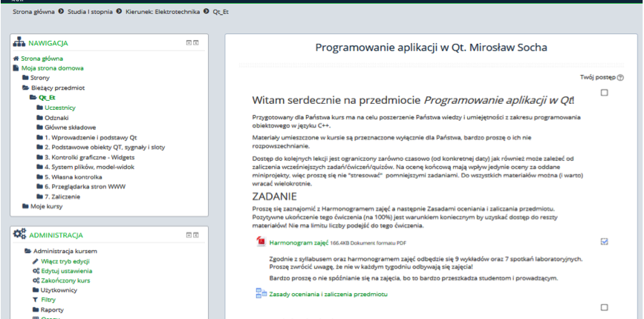Open Filtry link

pos(48,300)
